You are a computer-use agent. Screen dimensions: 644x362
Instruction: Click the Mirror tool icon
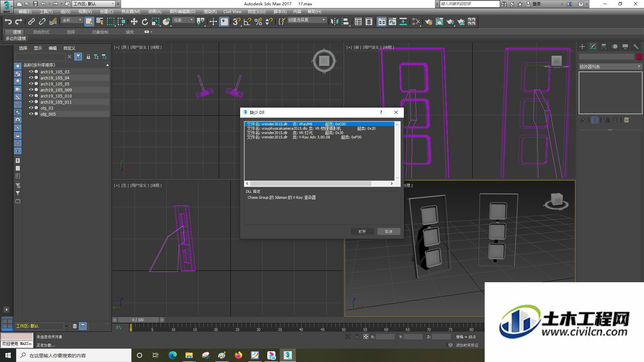[x=334, y=22]
